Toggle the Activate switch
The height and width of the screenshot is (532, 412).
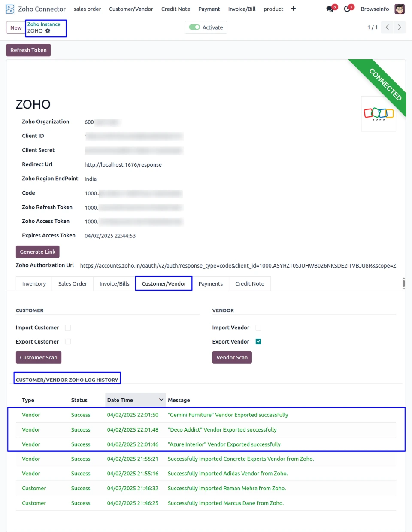(x=194, y=27)
